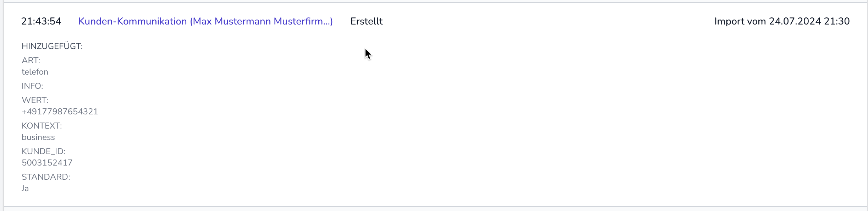The height and width of the screenshot is (211, 868).
Task: Click the ART field label
Action: (x=31, y=60)
